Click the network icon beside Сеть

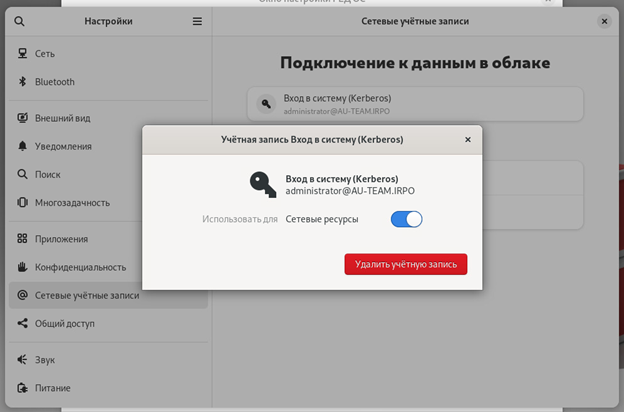[x=22, y=54]
